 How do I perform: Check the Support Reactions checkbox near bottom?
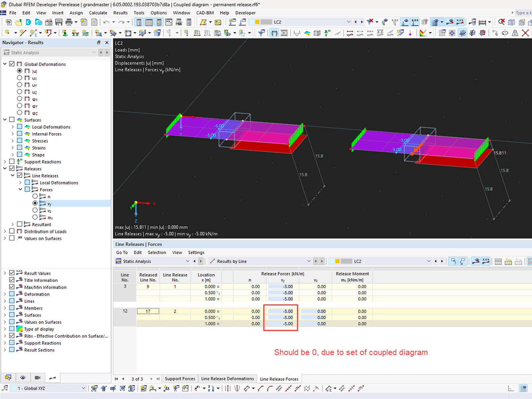12,343
